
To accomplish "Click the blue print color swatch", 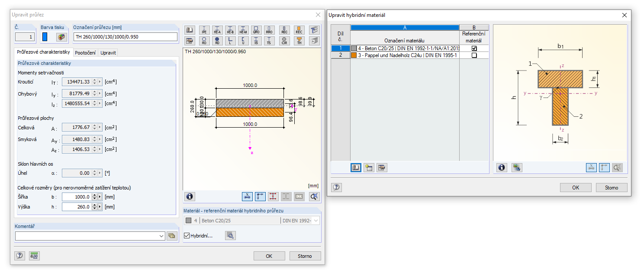I will [45, 37].
